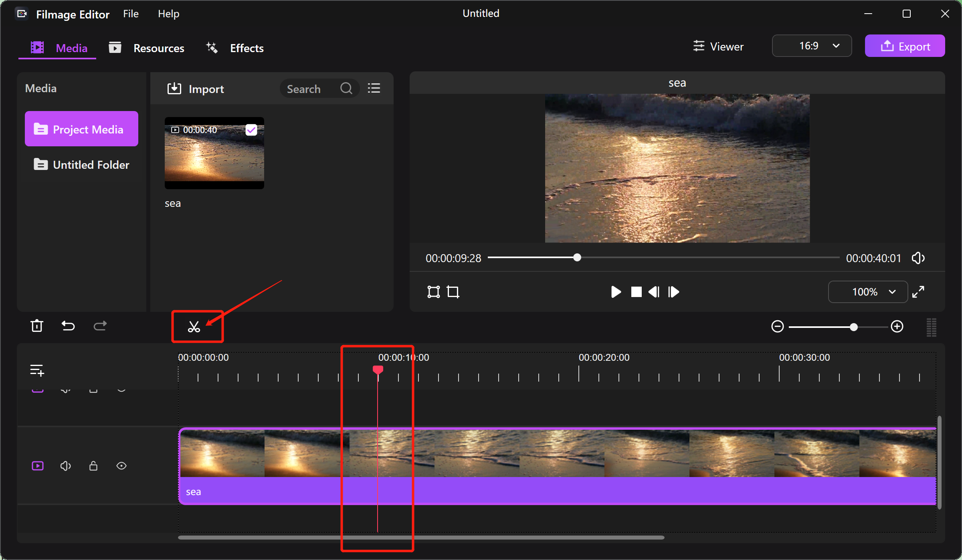Image resolution: width=962 pixels, height=560 pixels.
Task: Click the timeline zoom slider handle
Action: (x=854, y=327)
